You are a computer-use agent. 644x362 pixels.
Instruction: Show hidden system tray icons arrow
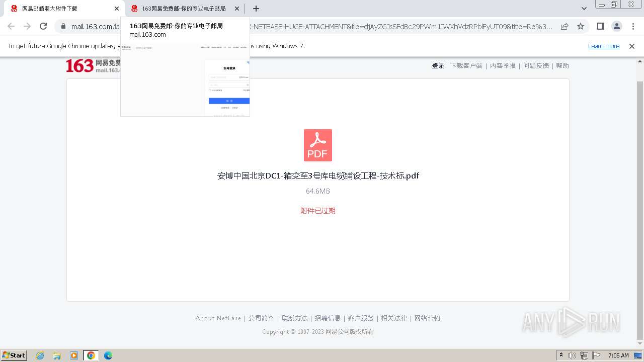pyautogui.click(x=561, y=355)
